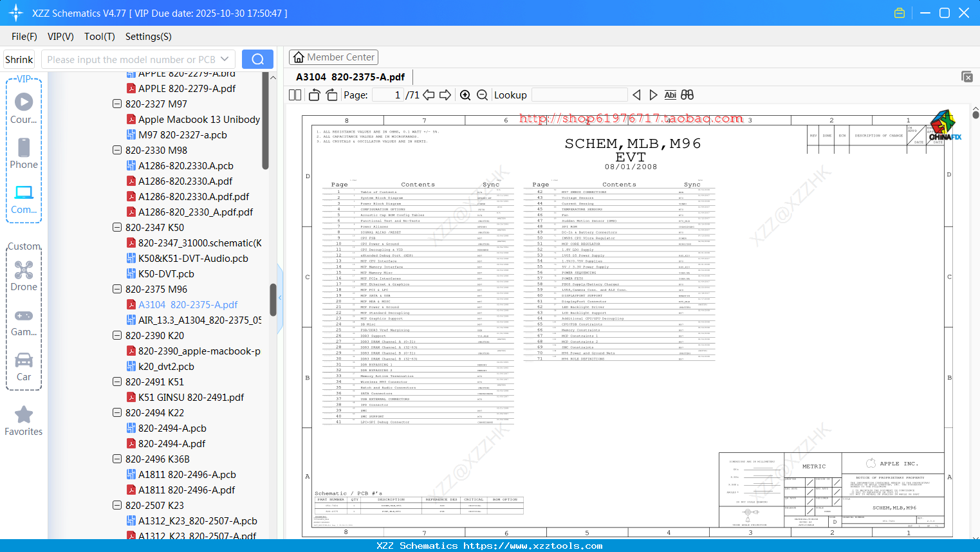Open the Courses sidebar item
This screenshot has width=980, height=552.
pos(24,109)
